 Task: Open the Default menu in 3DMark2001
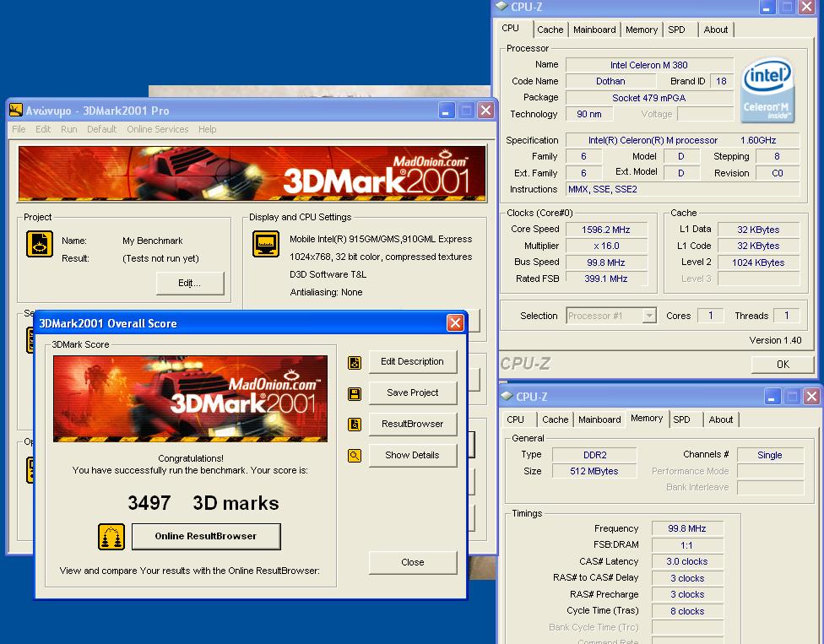click(x=102, y=129)
